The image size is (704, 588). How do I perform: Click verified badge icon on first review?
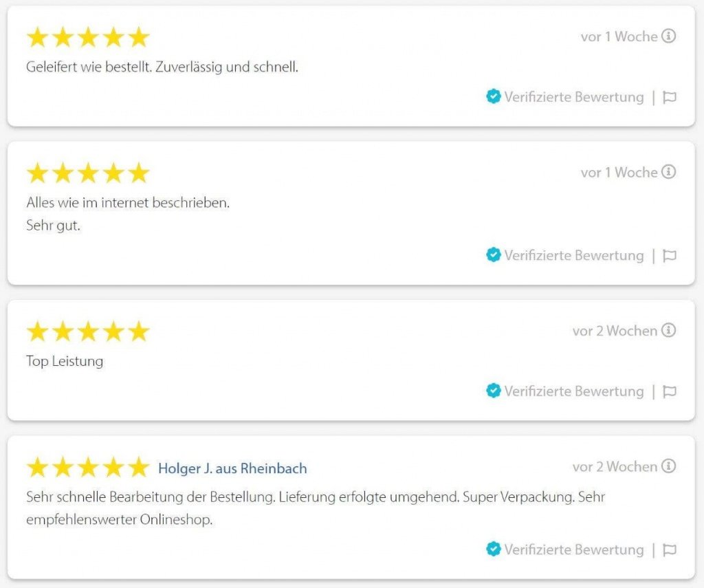(494, 96)
